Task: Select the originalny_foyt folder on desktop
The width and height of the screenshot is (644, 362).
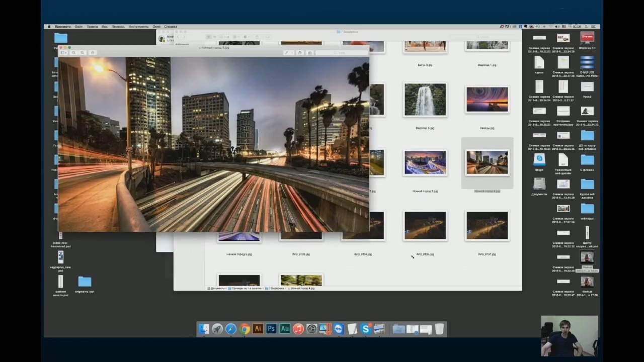Action: 85,282
